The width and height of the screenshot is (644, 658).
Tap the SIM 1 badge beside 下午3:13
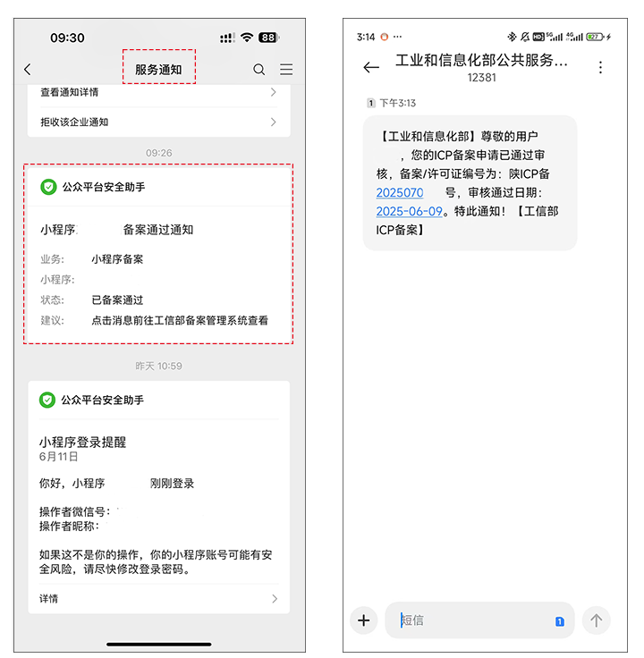370,103
